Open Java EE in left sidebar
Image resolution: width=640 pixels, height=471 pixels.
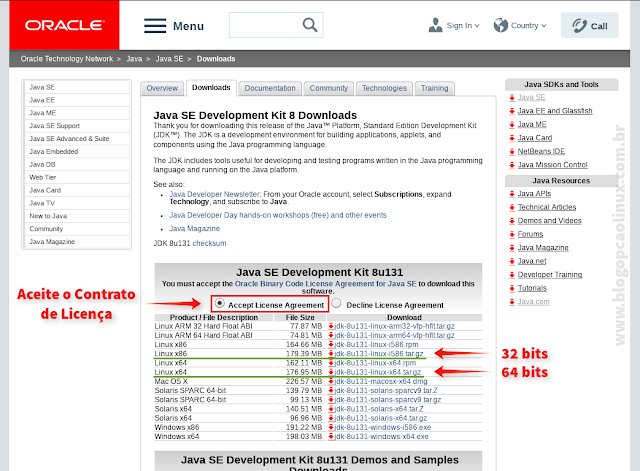[x=77, y=100]
